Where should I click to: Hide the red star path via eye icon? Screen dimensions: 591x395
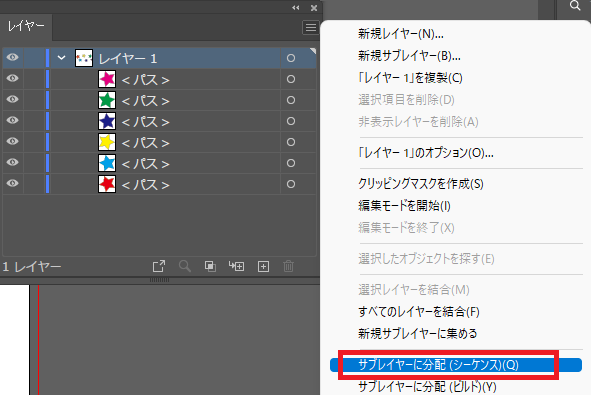[x=12, y=183]
